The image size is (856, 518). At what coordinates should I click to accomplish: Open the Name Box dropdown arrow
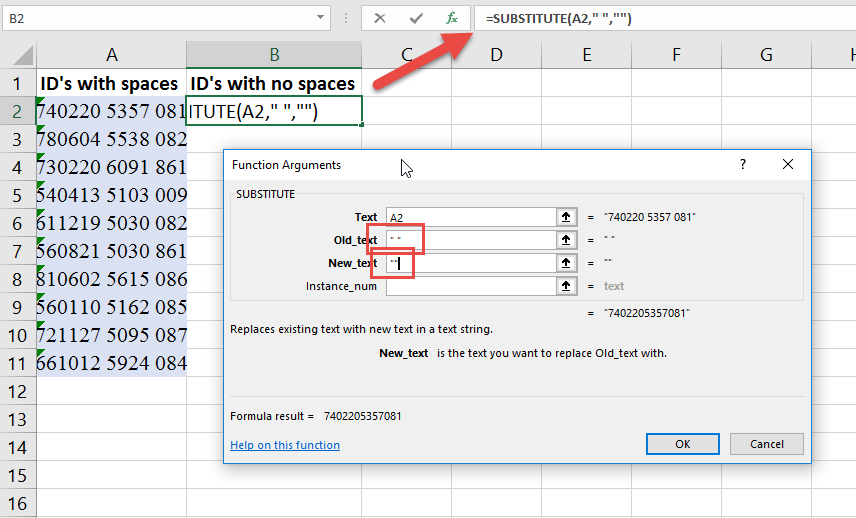pos(320,17)
